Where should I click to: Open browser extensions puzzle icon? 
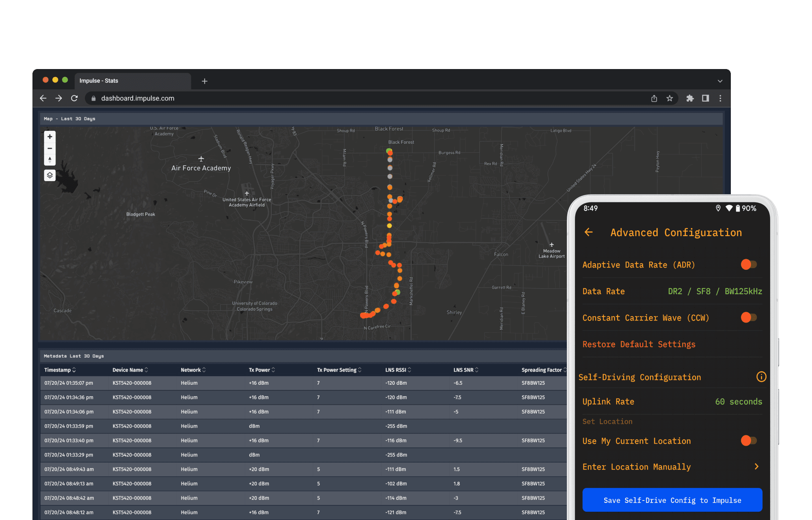point(690,98)
